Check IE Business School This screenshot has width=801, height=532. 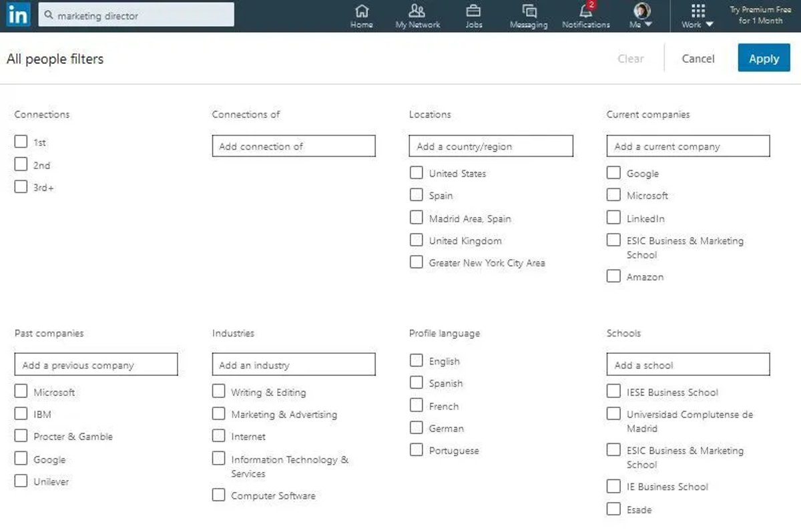coord(613,486)
